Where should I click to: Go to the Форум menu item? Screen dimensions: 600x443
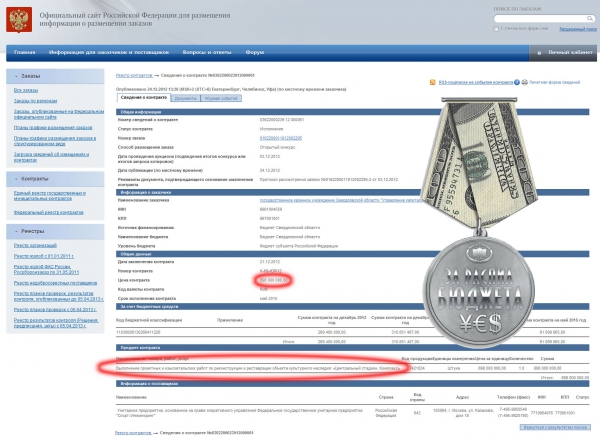pyautogui.click(x=255, y=52)
